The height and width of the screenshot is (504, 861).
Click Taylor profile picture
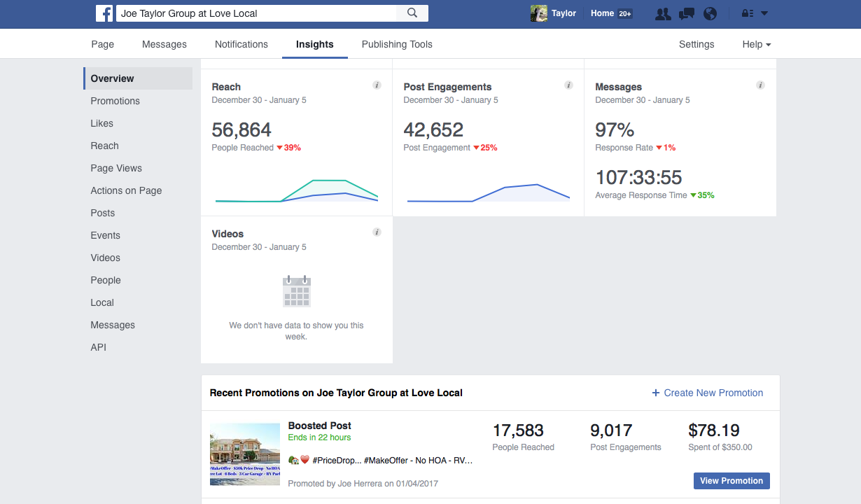click(x=538, y=13)
